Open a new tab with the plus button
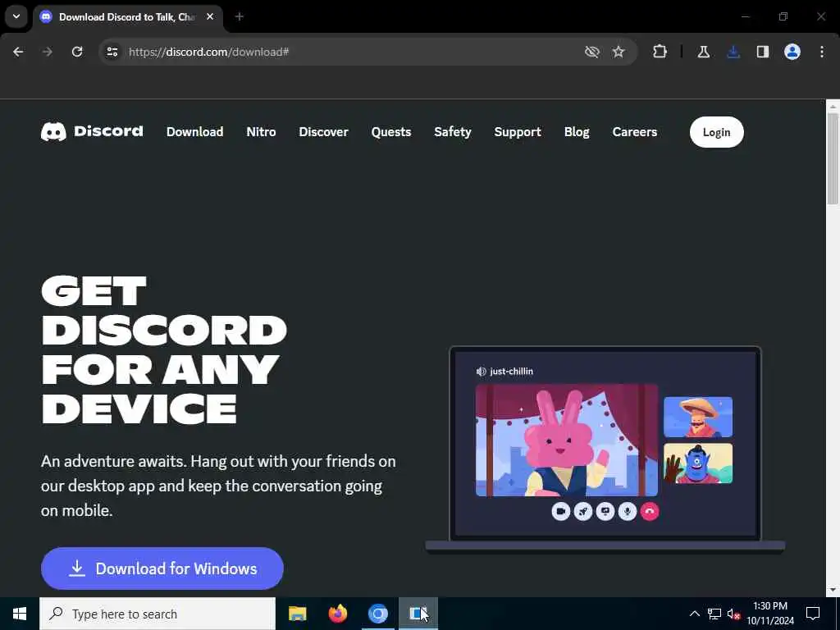840x630 pixels. [x=240, y=16]
